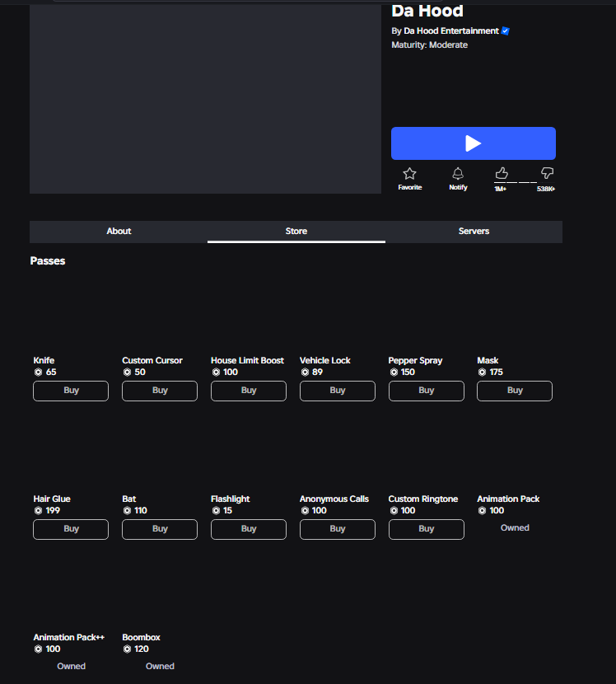Screen dimensions: 616x684
Task: Buy the Pepper Spray pass
Action: pyautogui.click(x=427, y=391)
